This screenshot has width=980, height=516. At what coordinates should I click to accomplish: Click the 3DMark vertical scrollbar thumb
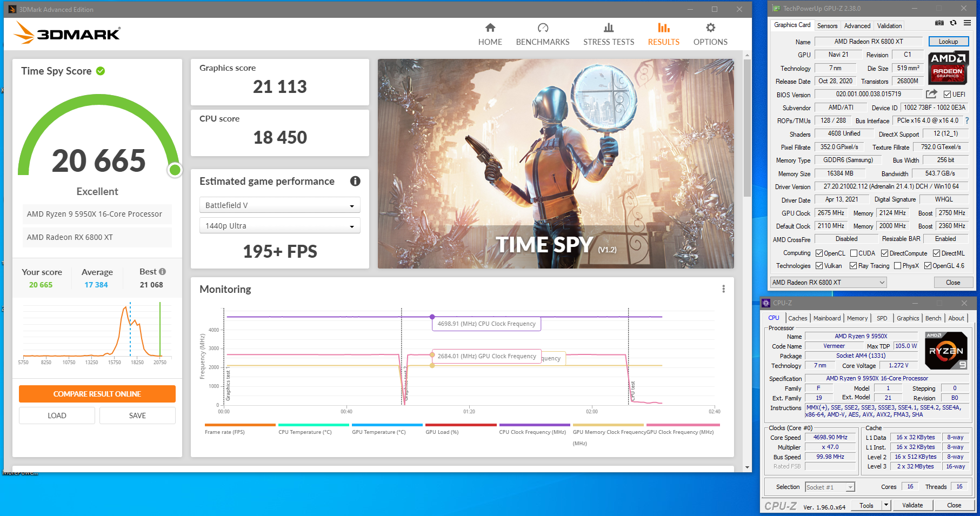pyautogui.click(x=747, y=128)
